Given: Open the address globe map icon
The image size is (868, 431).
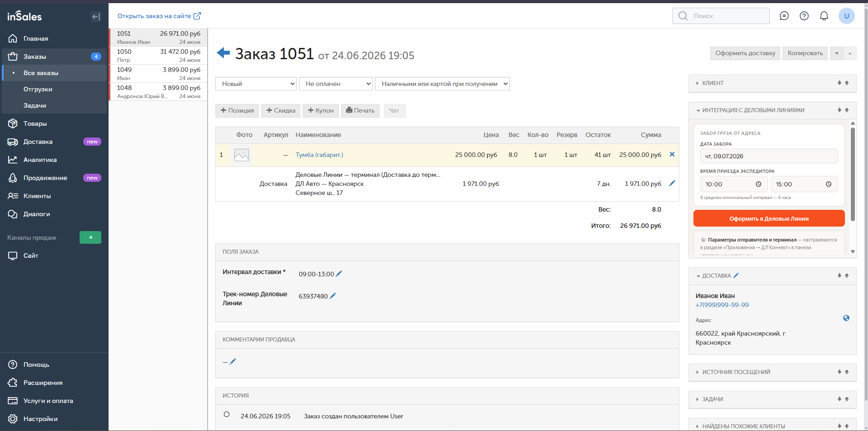Looking at the screenshot, I should (846, 318).
